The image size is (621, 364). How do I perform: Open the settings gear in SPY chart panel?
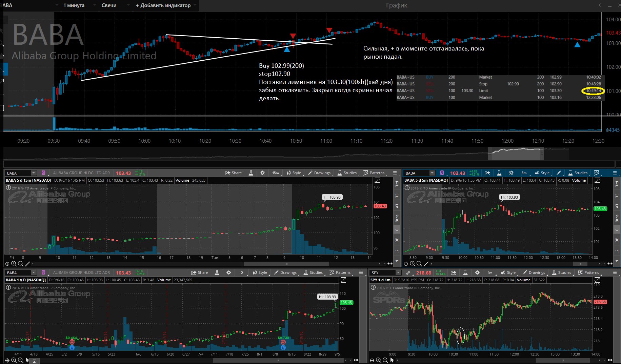pyautogui.click(x=477, y=272)
